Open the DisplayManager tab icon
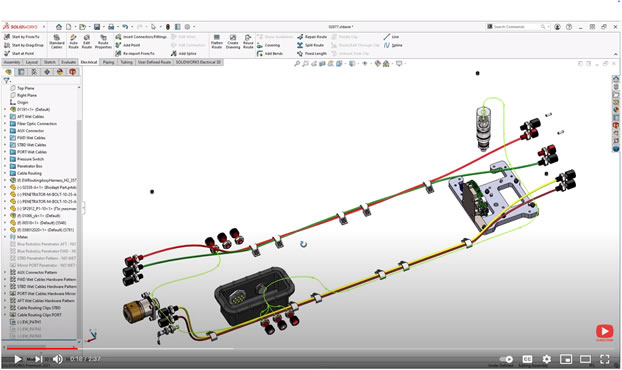This screenshot has height=370, width=622. pyautogui.click(x=60, y=72)
